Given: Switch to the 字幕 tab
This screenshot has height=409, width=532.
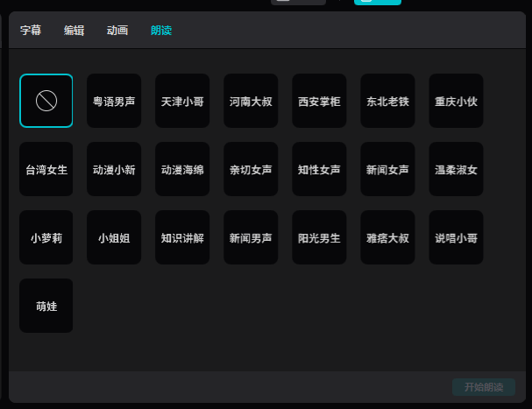Looking at the screenshot, I should 31,30.
